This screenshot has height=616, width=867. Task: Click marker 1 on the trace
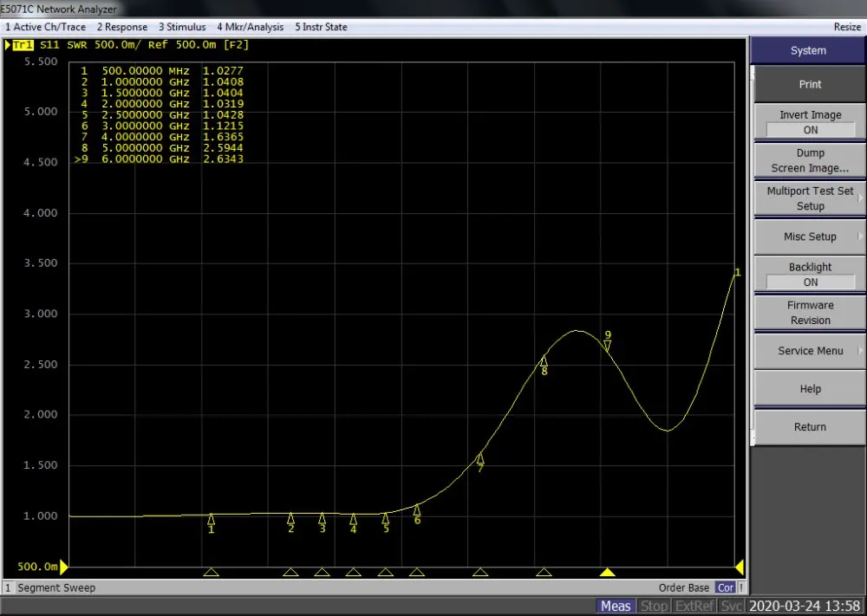point(212,521)
